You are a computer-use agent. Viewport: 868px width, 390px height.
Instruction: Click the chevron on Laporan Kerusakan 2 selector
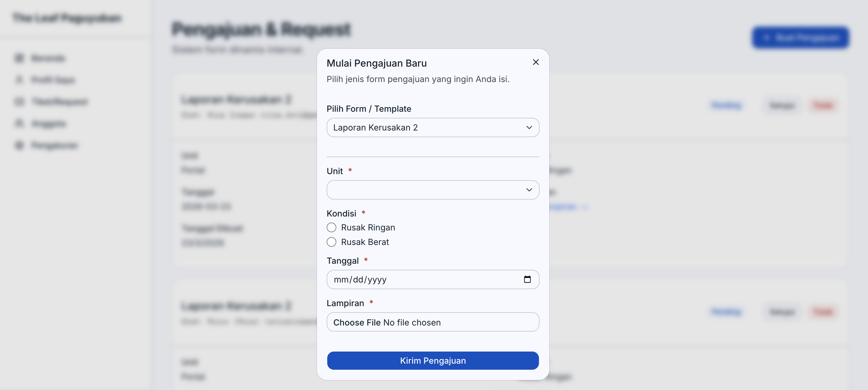point(529,127)
